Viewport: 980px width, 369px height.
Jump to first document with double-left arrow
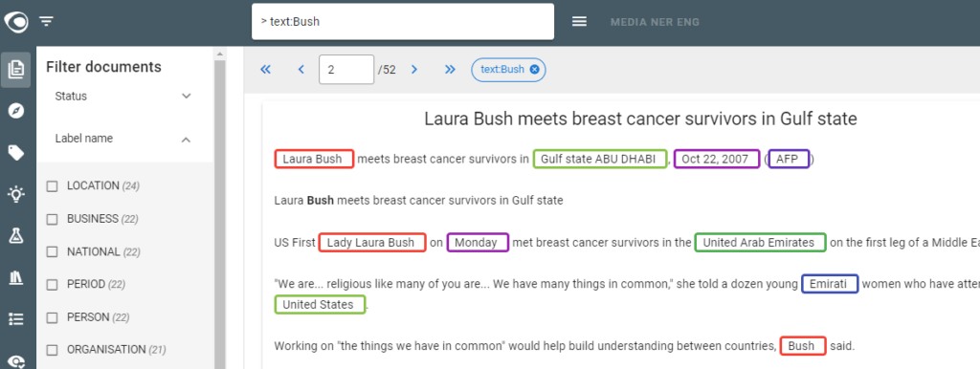(x=266, y=69)
